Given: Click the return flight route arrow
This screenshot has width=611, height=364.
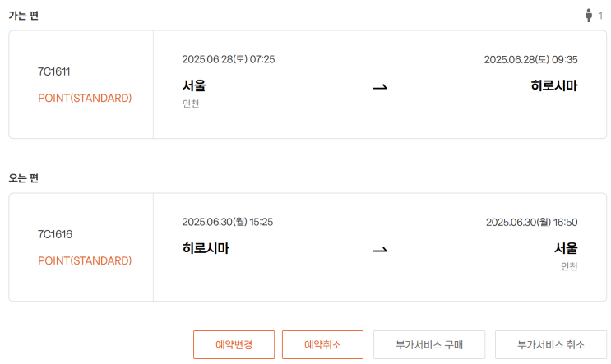Looking at the screenshot, I should point(379,249).
